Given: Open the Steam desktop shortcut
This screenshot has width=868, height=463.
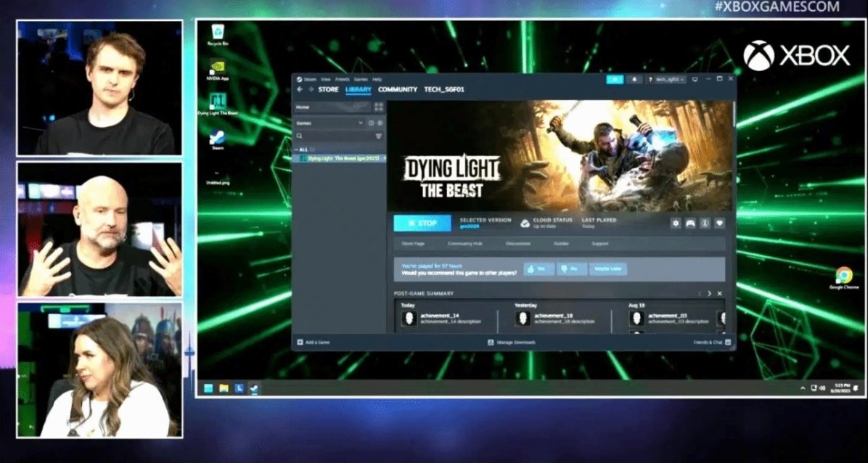Looking at the screenshot, I should (x=218, y=139).
